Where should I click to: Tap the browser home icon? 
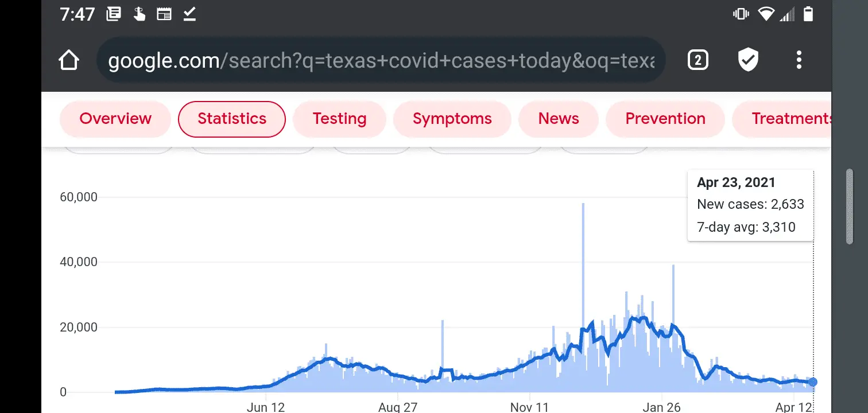click(69, 60)
